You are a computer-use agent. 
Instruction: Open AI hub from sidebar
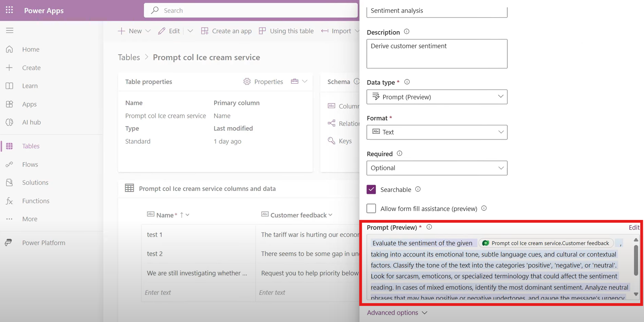31,122
